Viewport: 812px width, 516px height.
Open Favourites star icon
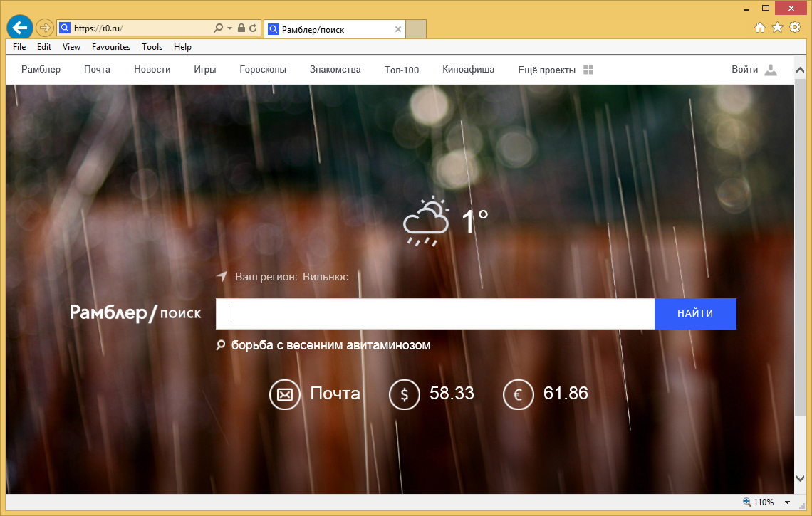777,28
